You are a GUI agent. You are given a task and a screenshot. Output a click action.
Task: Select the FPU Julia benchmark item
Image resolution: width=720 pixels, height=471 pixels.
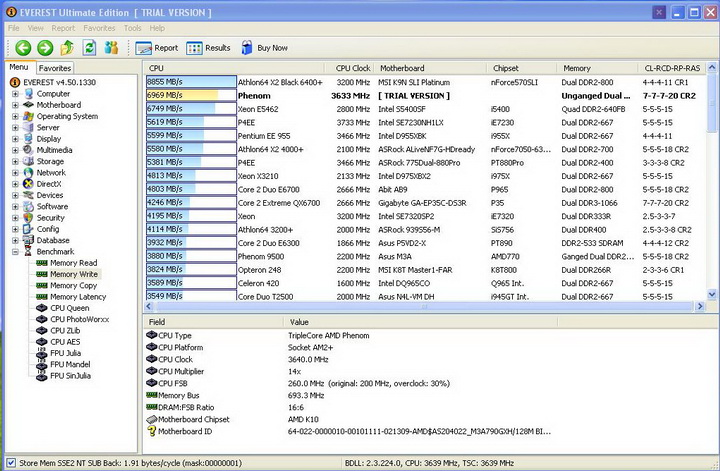pyautogui.click(x=68, y=353)
